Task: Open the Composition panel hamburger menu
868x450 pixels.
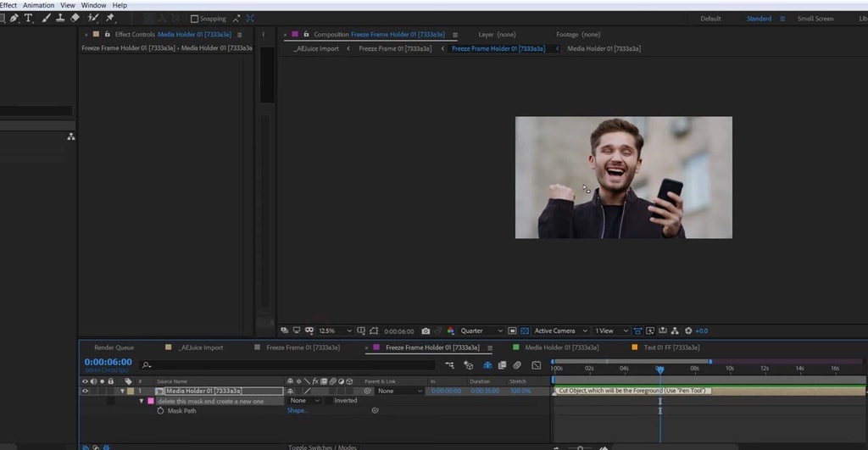Action: point(455,35)
